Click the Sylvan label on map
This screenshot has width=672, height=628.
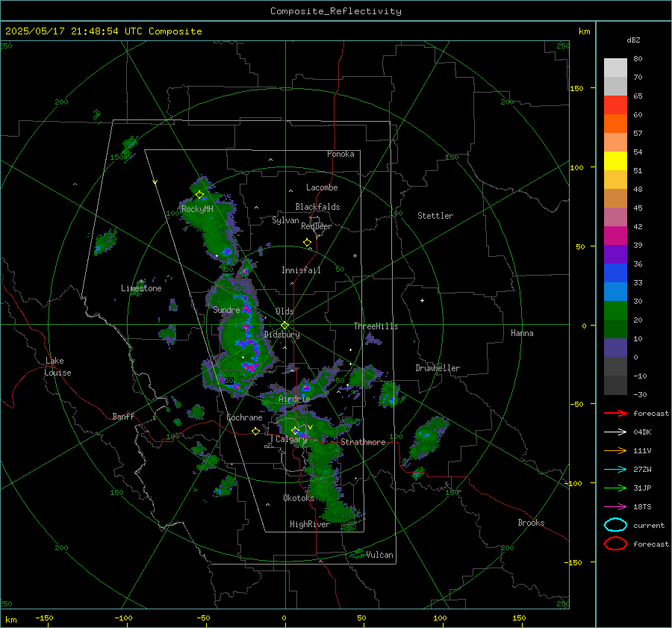point(285,220)
